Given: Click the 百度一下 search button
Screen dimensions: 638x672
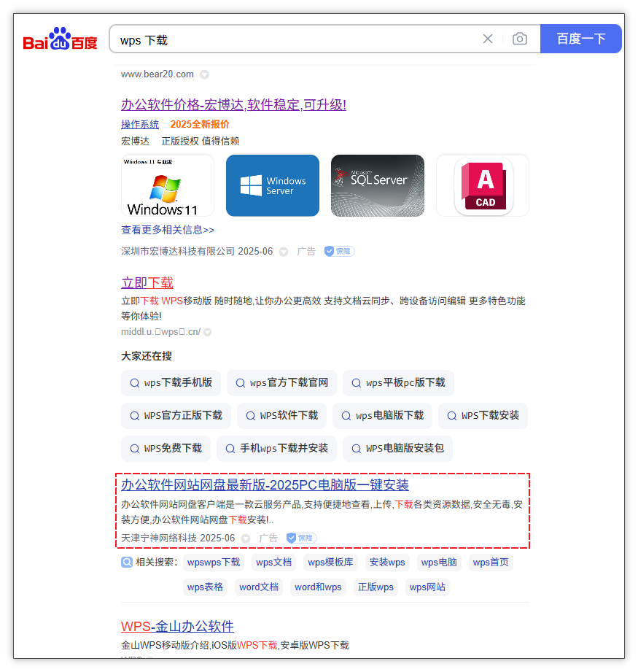Looking at the screenshot, I should coord(581,39).
